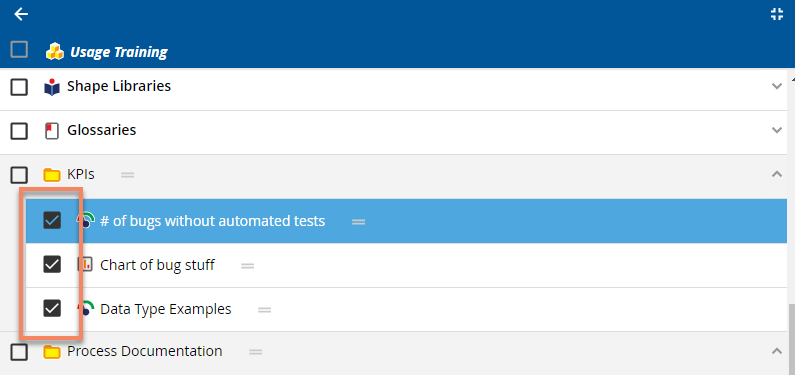Click the KPIs folder icon
This screenshot has height=375, width=795.
pos(52,175)
